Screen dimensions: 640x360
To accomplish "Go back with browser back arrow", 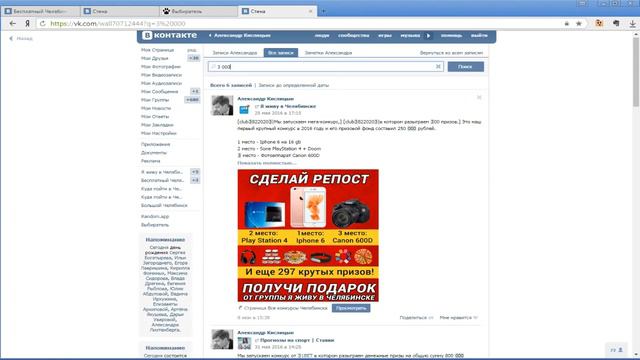I will [x=13, y=24].
